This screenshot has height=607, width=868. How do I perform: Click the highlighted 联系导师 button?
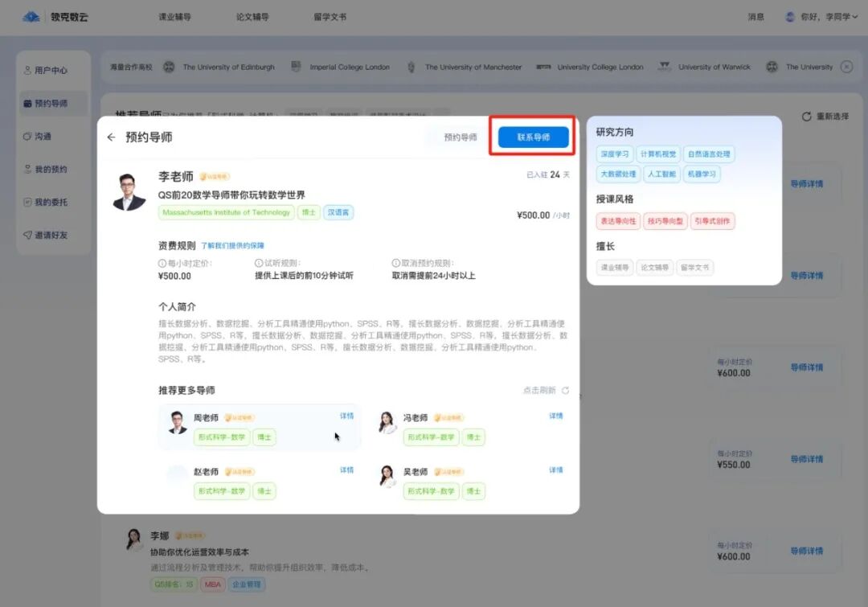tap(533, 137)
